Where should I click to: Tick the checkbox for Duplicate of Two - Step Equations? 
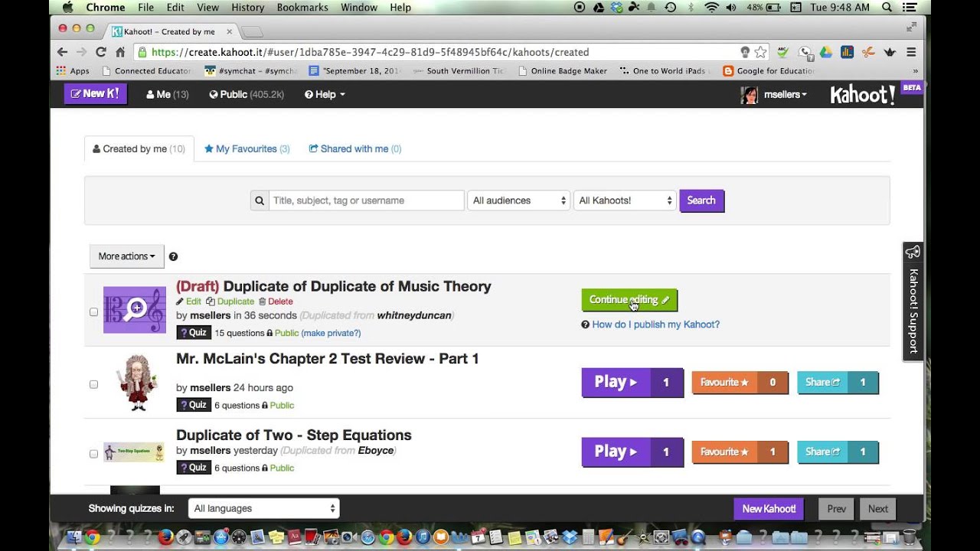(93, 454)
